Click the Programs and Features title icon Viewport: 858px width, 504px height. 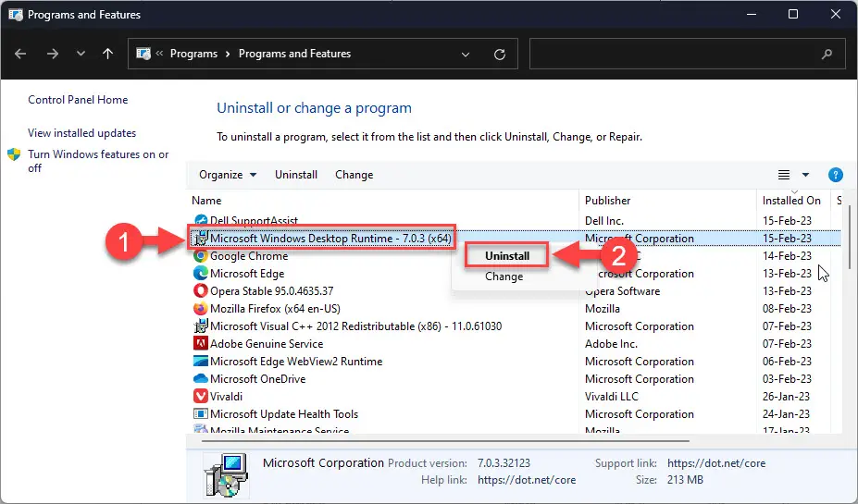pyautogui.click(x=16, y=15)
